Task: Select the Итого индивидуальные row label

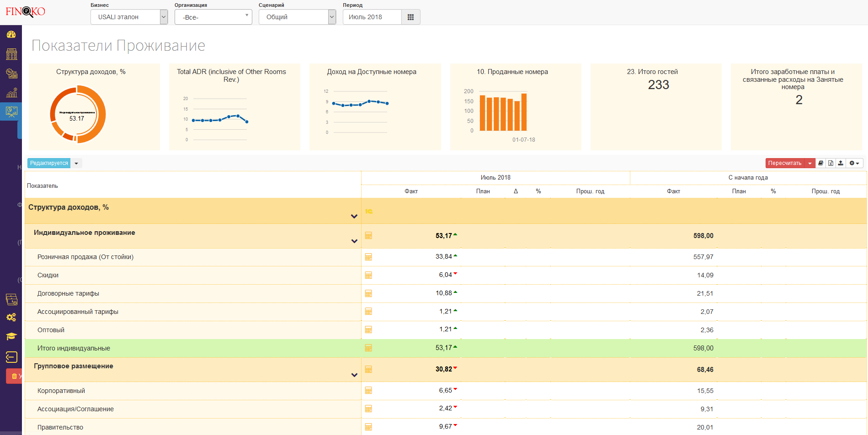Action: click(x=74, y=348)
